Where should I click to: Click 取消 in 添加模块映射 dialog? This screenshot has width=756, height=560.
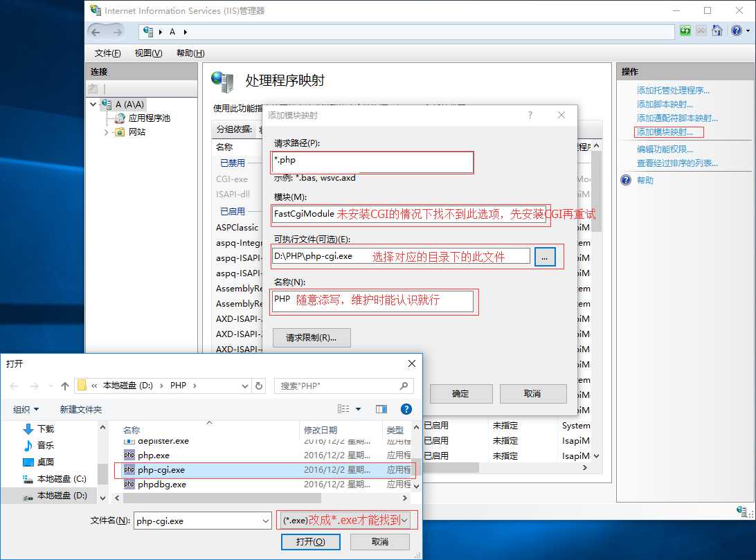533,394
